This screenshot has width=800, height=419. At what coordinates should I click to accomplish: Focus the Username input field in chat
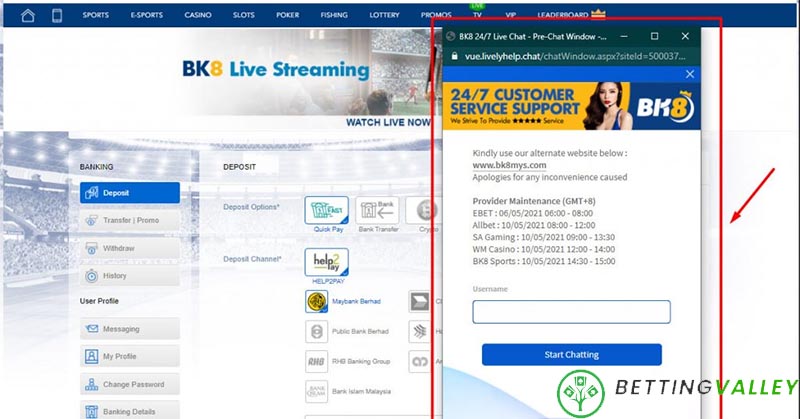pyautogui.click(x=571, y=312)
